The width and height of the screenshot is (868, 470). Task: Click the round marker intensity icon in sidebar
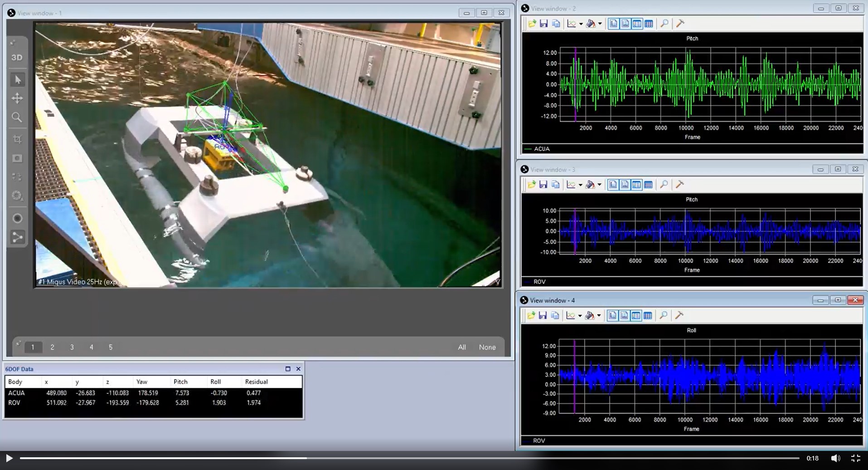17,218
